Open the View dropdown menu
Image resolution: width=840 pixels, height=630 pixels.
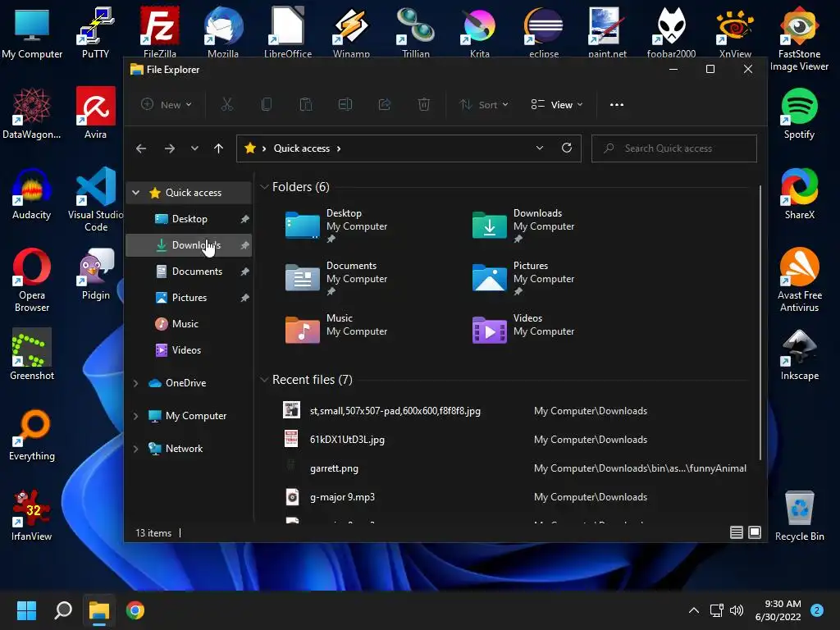557,104
